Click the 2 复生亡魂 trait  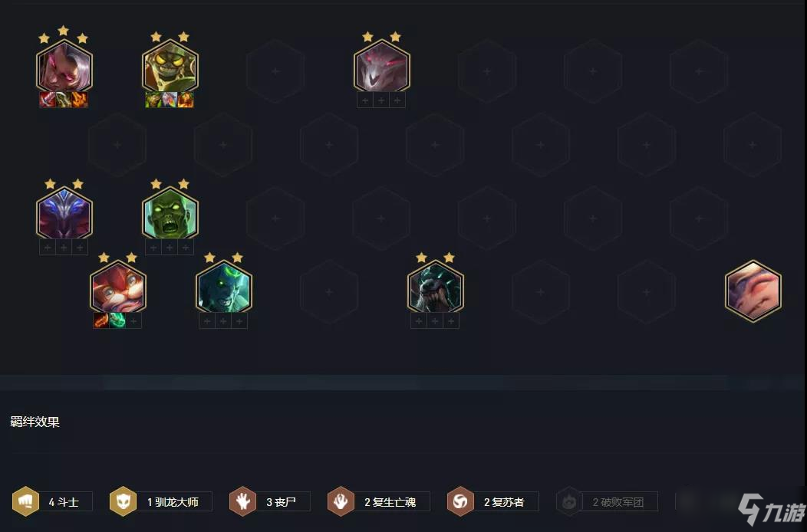[378, 501]
